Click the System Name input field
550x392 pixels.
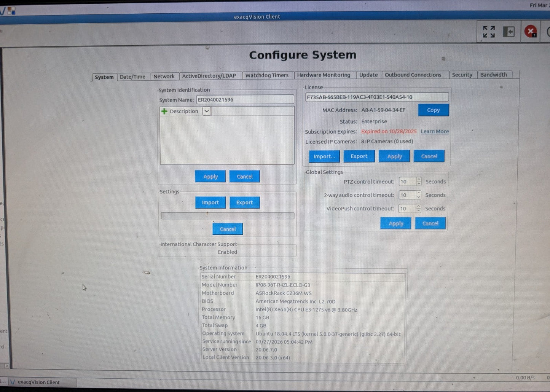[245, 100]
